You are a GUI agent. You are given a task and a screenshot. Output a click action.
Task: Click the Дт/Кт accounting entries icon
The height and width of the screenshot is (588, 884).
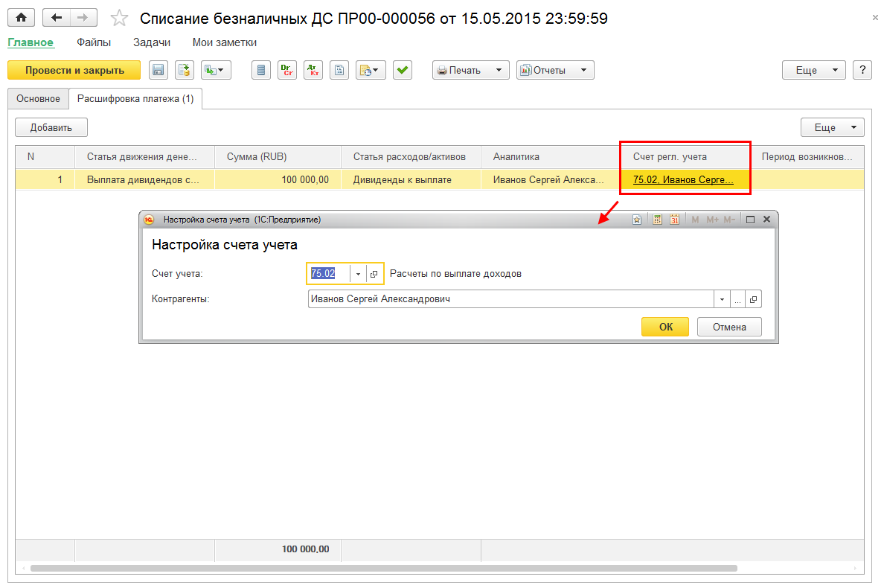[x=313, y=70]
